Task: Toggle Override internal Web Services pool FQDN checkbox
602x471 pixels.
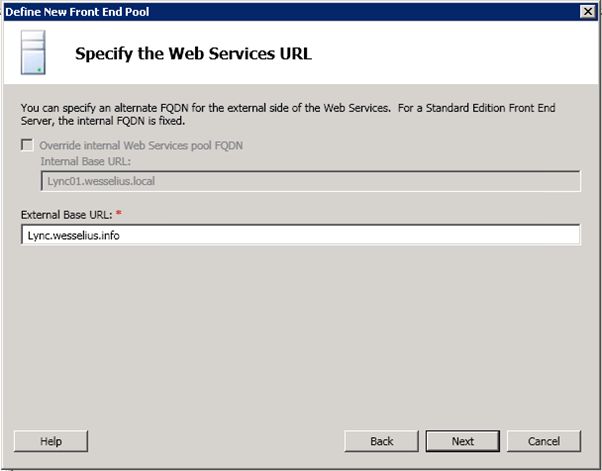Action: point(26,145)
